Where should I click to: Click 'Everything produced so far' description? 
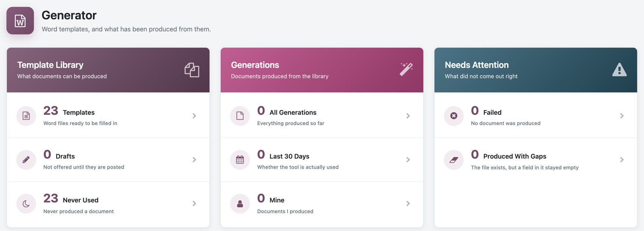[x=291, y=124]
